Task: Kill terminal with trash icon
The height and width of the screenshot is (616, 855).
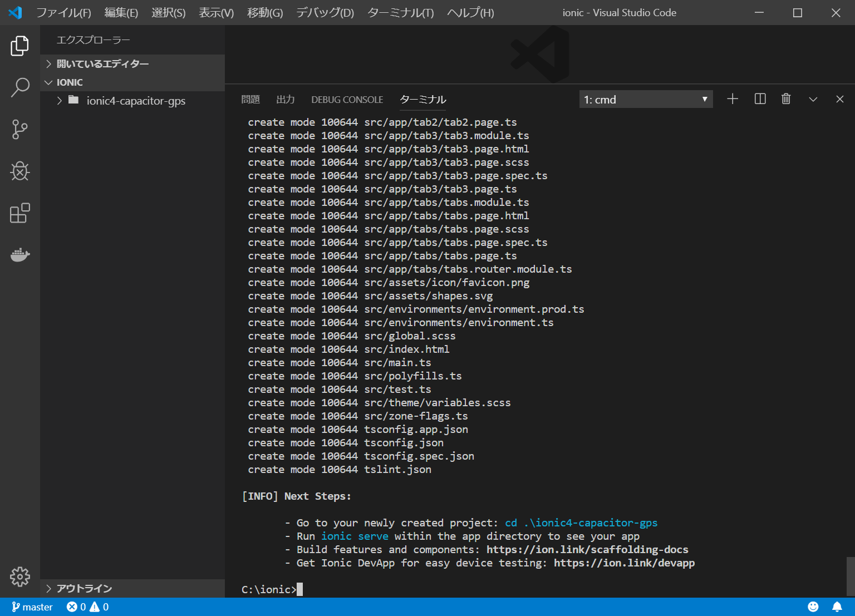Action: point(786,99)
